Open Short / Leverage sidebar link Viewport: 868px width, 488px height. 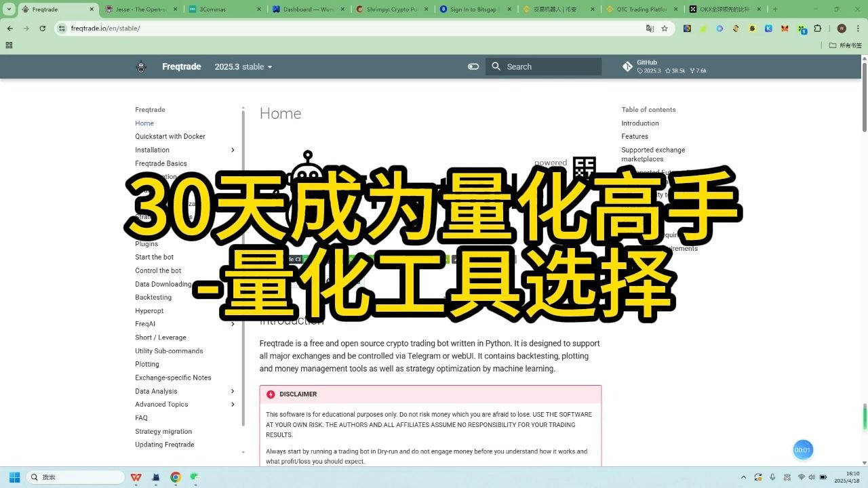coord(161,338)
